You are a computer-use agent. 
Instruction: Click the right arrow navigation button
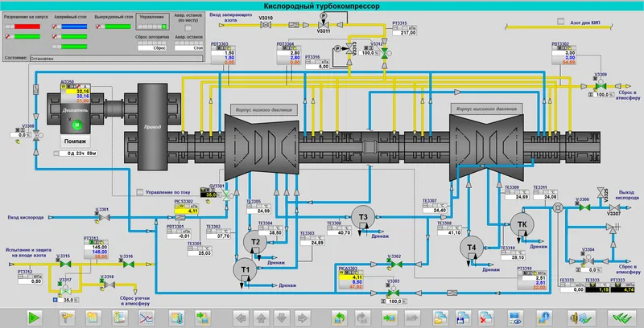302,318
